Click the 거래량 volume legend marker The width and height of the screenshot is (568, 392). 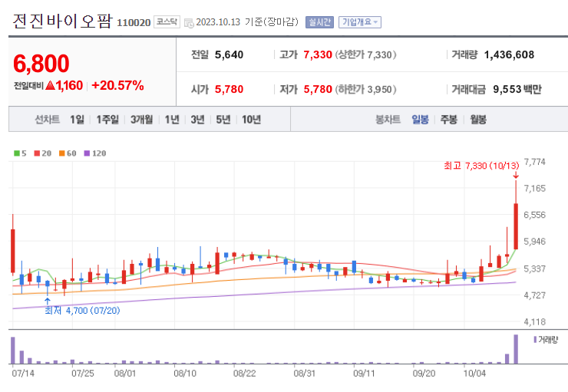click(x=535, y=340)
